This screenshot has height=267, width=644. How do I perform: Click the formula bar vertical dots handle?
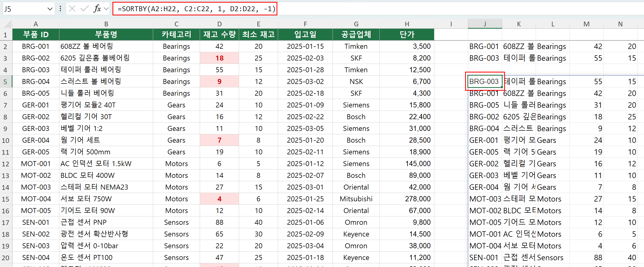tap(60, 9)
